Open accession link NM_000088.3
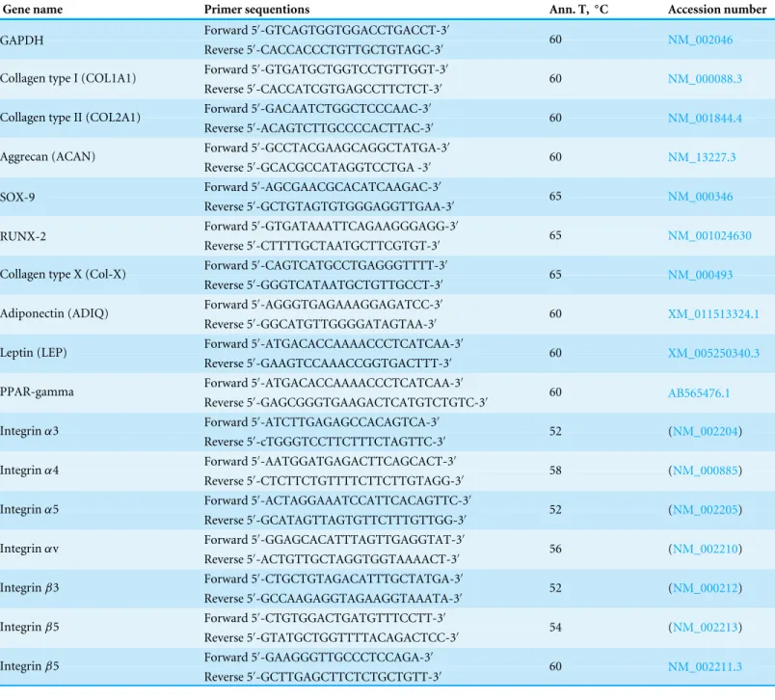Image resolution: width=775 pixels, height=700 pixels. pos(705,79)
